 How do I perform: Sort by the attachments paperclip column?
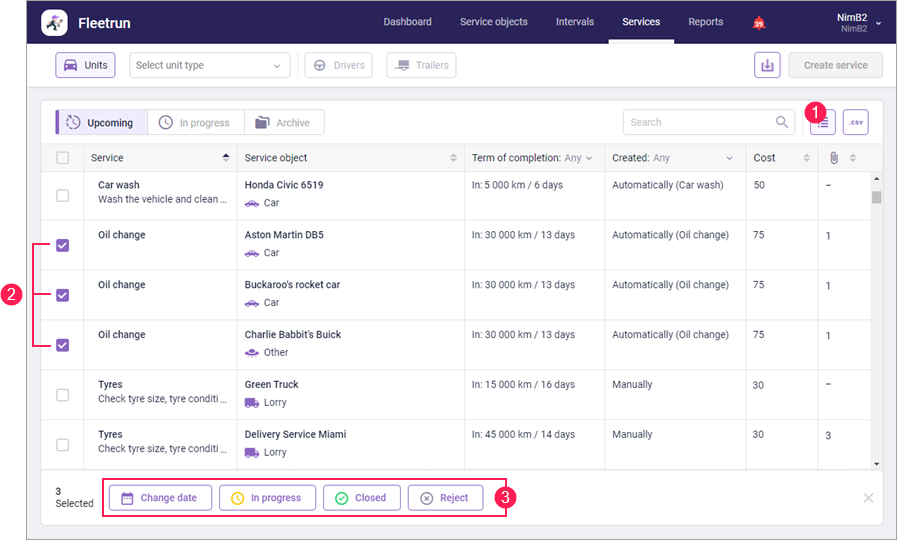tap(833, 158)
